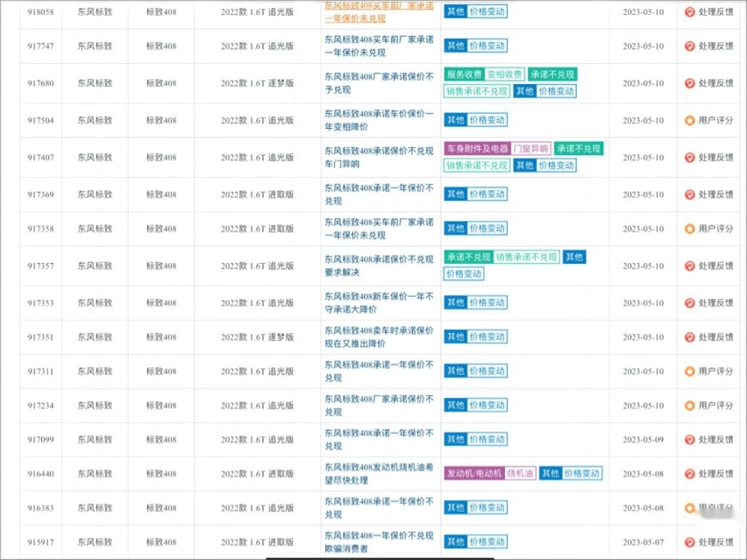This screenshot has height=560, width=747.
Task: Select complaint ID 917504
Action: click(x=40, y=120)
